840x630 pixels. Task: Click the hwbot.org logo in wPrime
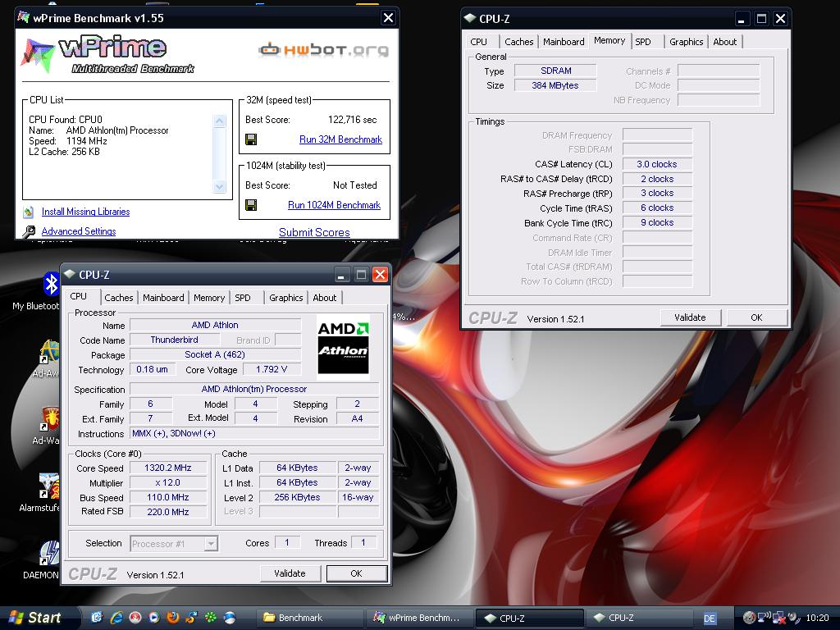[x=323, y=50]
